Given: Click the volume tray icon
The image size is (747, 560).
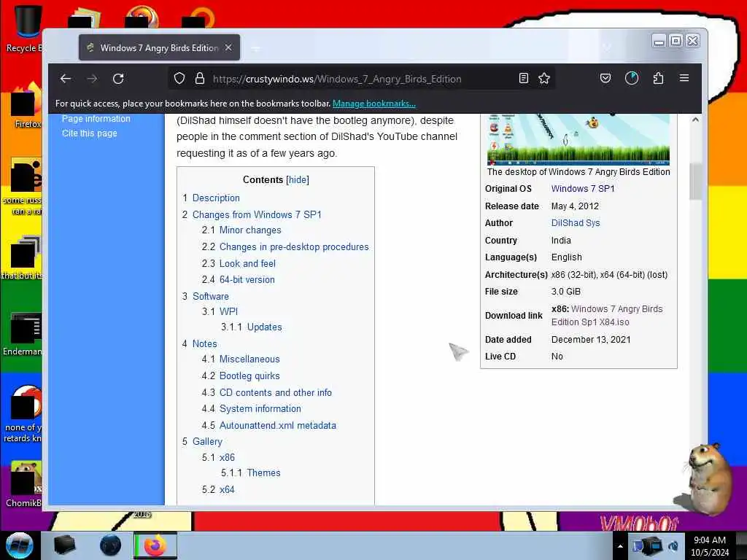Looking at the screenshot, I should click(x=673, y=545).
